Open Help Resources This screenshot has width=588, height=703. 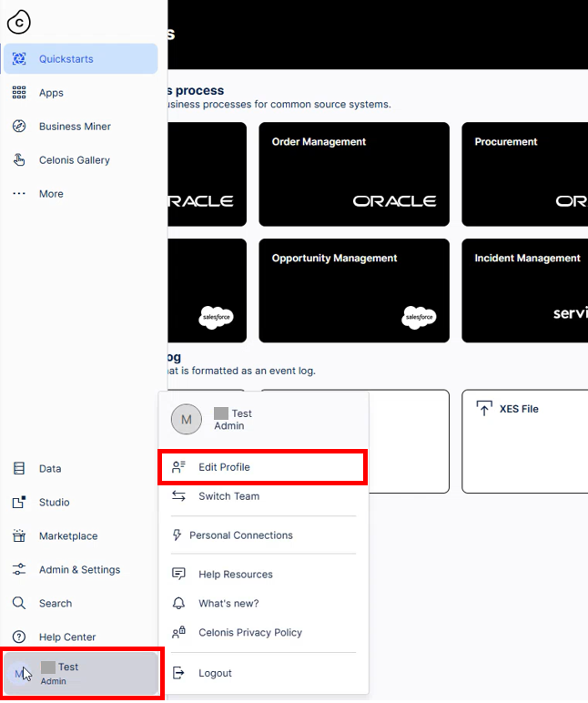(263, 575)
